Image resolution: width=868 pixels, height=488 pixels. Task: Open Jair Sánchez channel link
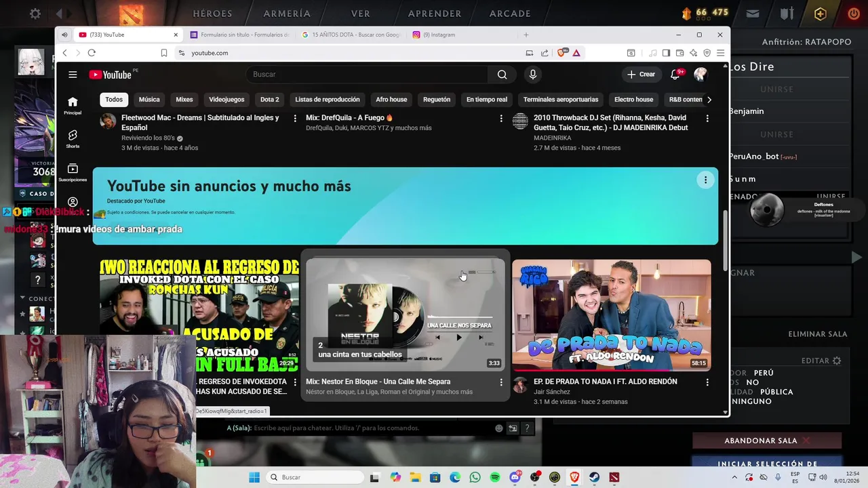(x=552, y=392)
